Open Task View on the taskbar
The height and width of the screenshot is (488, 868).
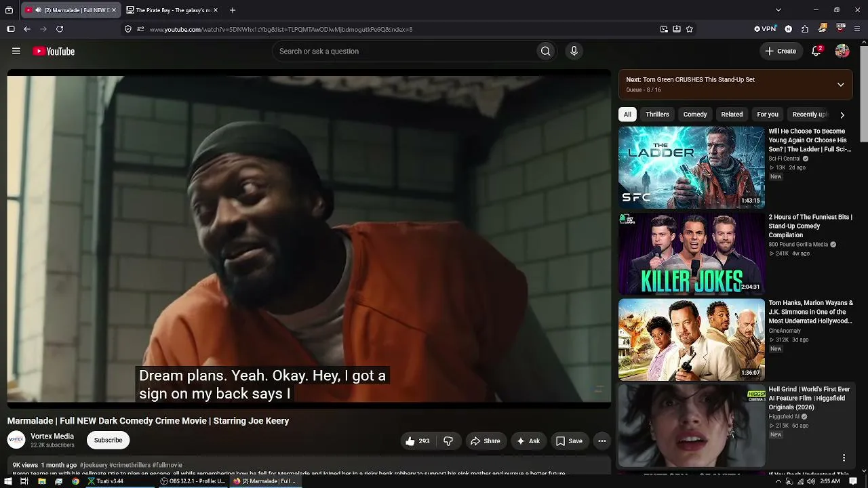24,481
